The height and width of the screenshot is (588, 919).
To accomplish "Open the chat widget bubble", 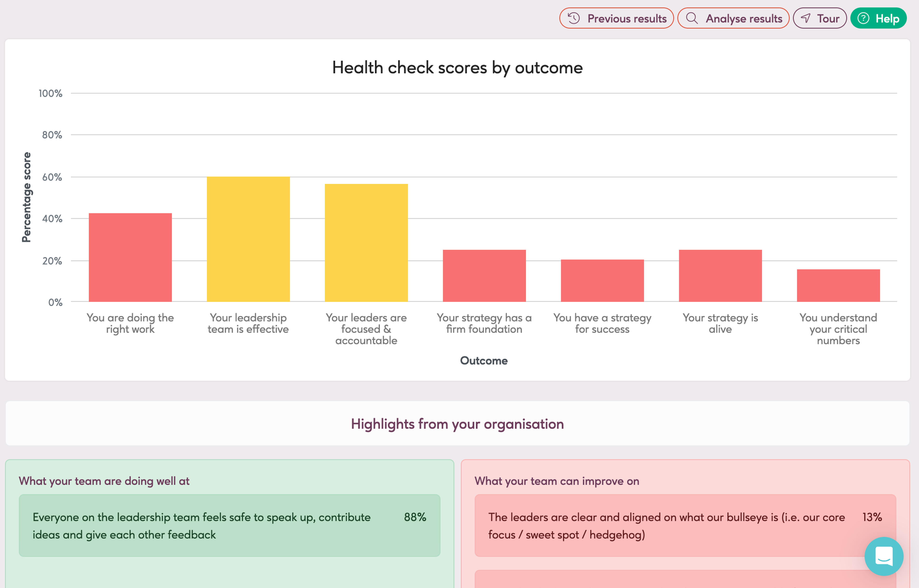I will point(884,556).
